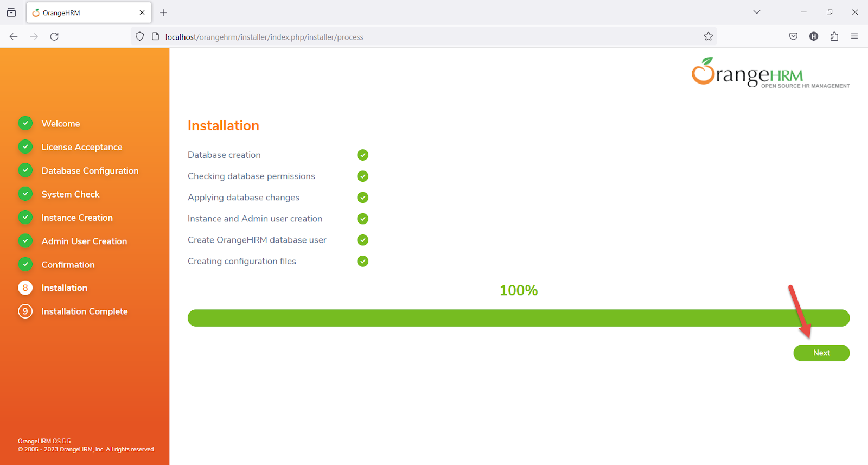Go back with the browser back arrow
The image size is (868, 465).
coord(14,36)
